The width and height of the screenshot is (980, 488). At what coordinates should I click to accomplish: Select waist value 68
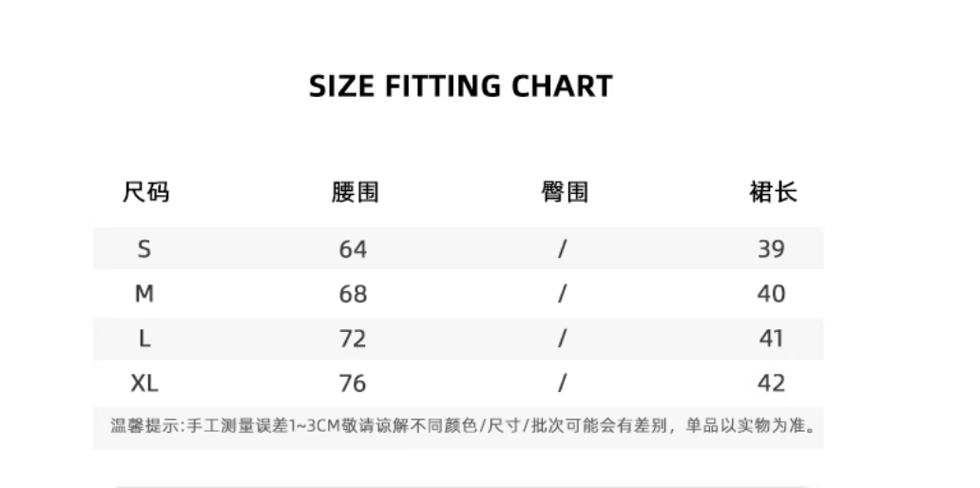353,294
